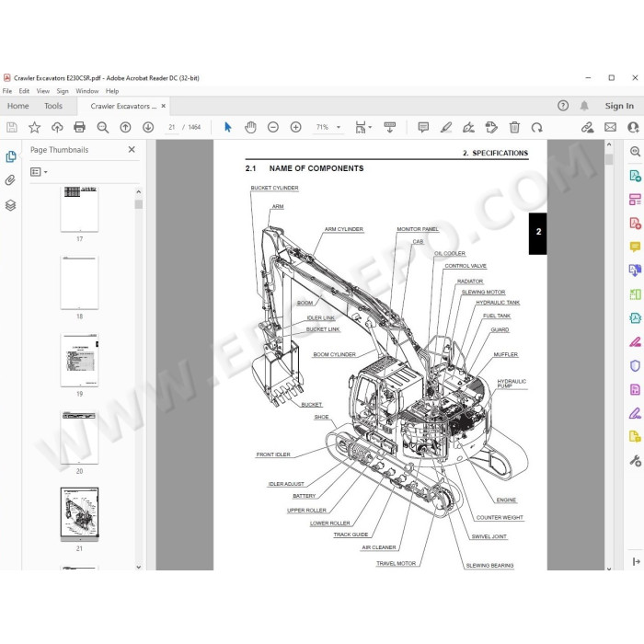This screenshot has width=644, height=644.
Task: Close the Page Thumbnails panel
Action: click(132, 149)
